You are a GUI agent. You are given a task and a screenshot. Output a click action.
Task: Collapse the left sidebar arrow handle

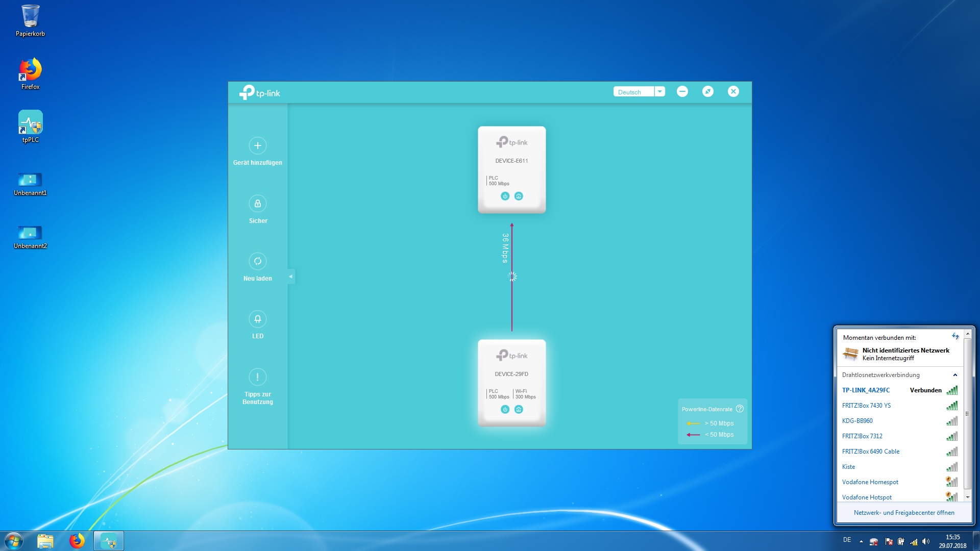pyautogui.click(x=291, y=277)
